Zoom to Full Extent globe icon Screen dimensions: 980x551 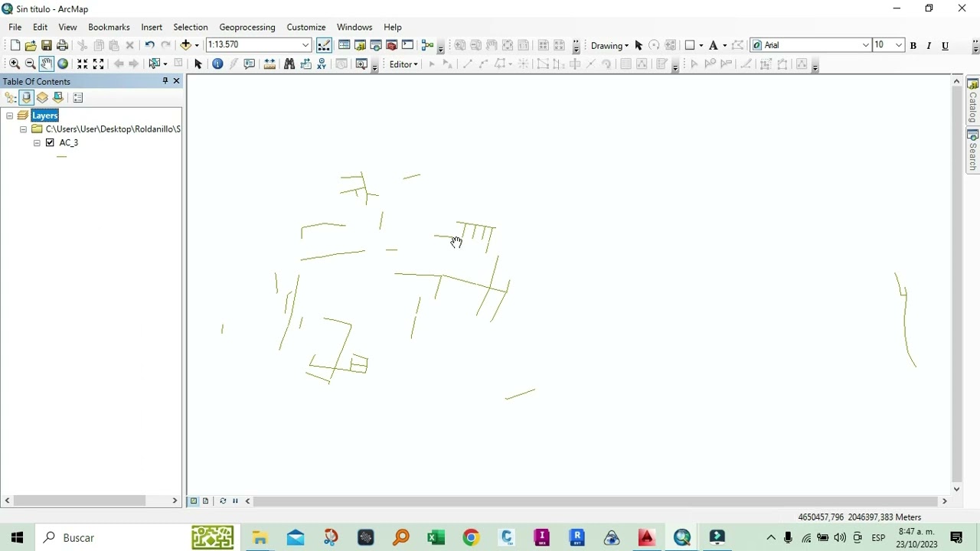(63, 64)
